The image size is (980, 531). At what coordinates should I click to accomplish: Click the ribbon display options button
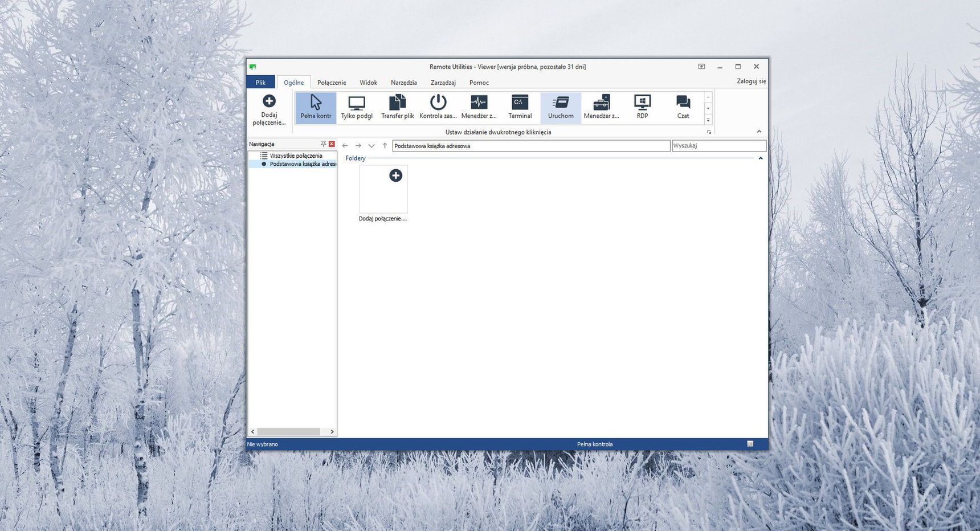coord(701,67)
